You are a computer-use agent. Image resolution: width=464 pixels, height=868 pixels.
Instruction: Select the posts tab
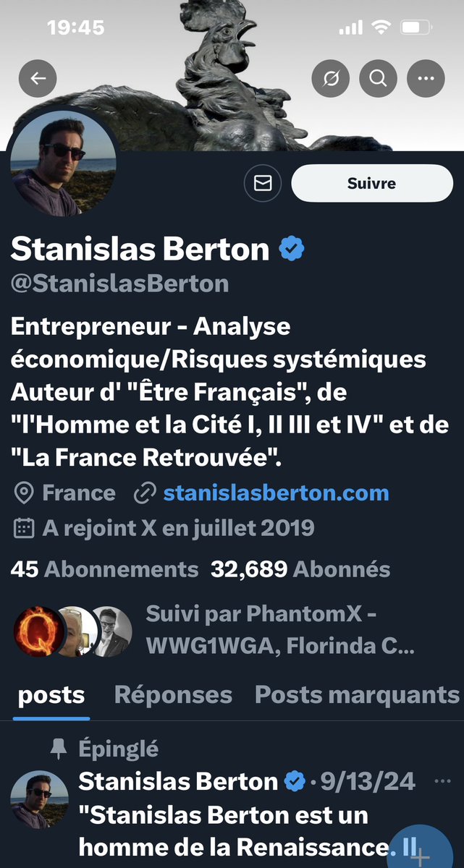pyautogui.click(x=51, y=695)
